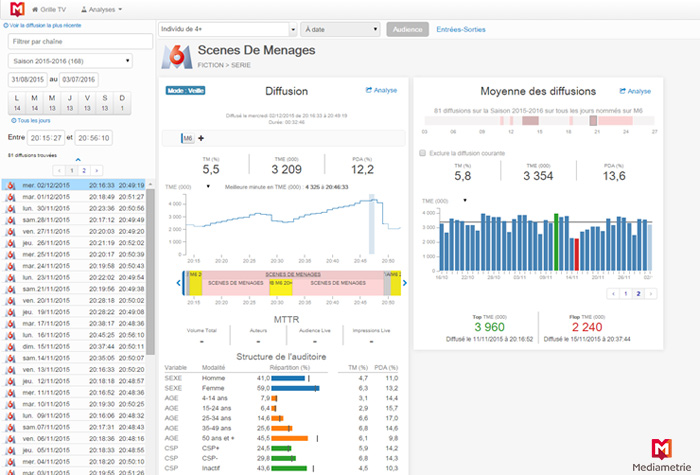
Task: Open the Analyses dropdown menu
Action: (x=101, y=9)
